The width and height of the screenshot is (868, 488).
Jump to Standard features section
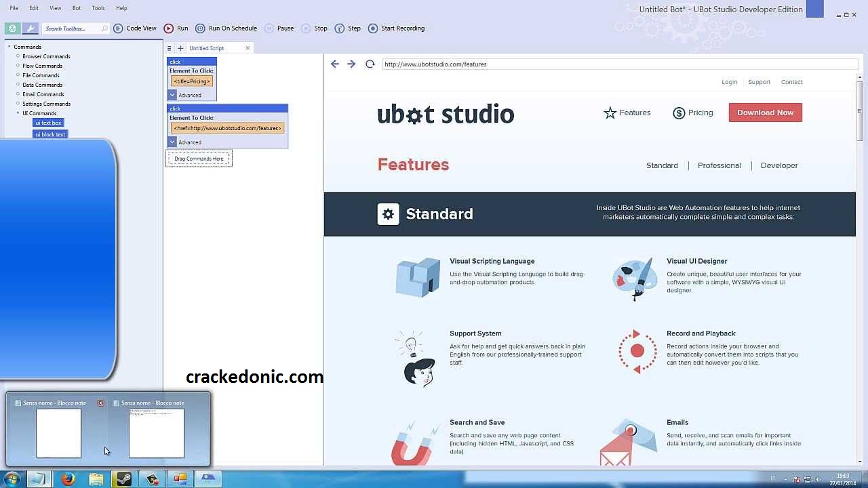(x=662, y=165)
